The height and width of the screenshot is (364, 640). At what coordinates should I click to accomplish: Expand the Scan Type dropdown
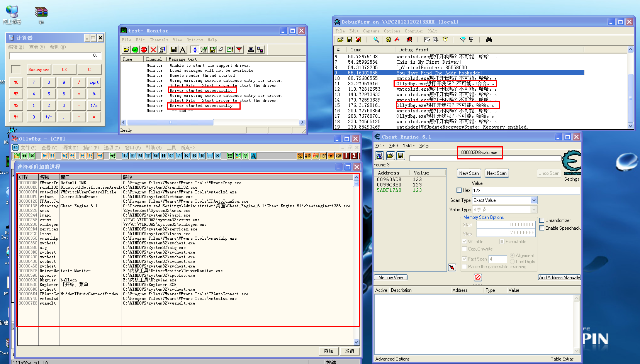[x=534, y=200]
